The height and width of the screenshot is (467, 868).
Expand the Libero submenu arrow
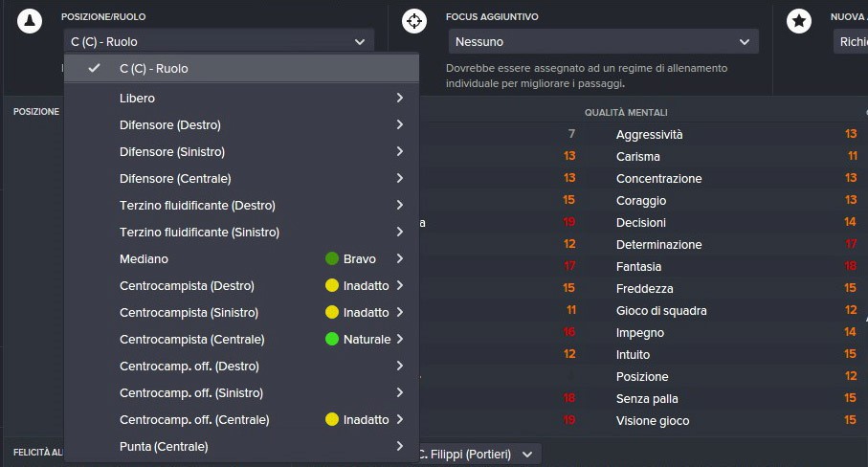click(400, 98)
